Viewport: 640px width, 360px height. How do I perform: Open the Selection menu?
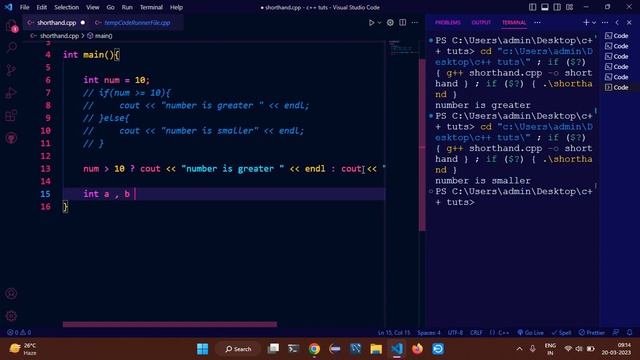click(66, 7)
